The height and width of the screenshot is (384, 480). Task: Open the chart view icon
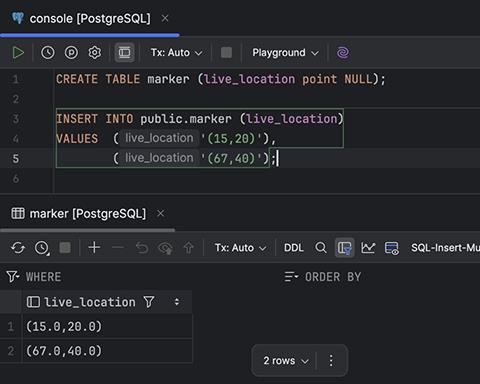(x=368, y=248)
